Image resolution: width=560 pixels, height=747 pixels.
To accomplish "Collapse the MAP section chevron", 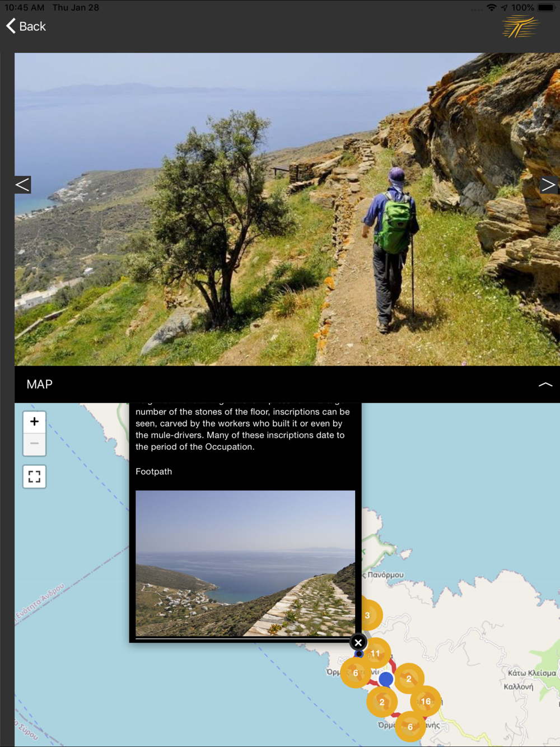I will coord(545,384).
